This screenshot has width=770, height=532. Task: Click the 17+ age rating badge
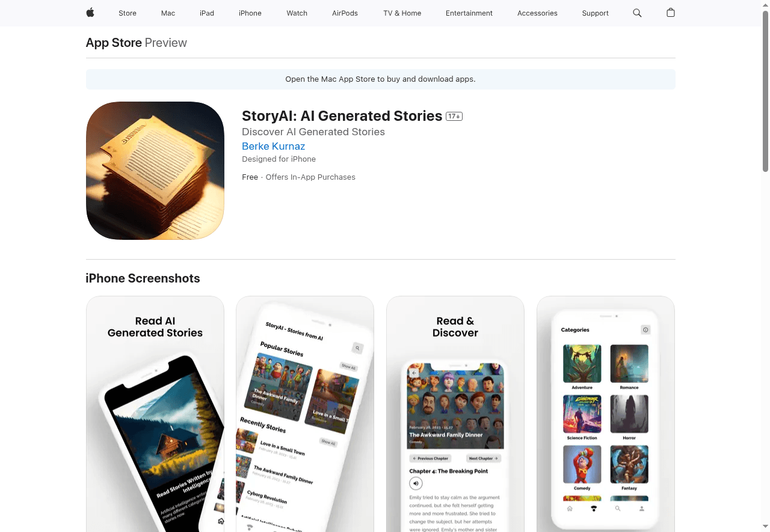point(454,116)
